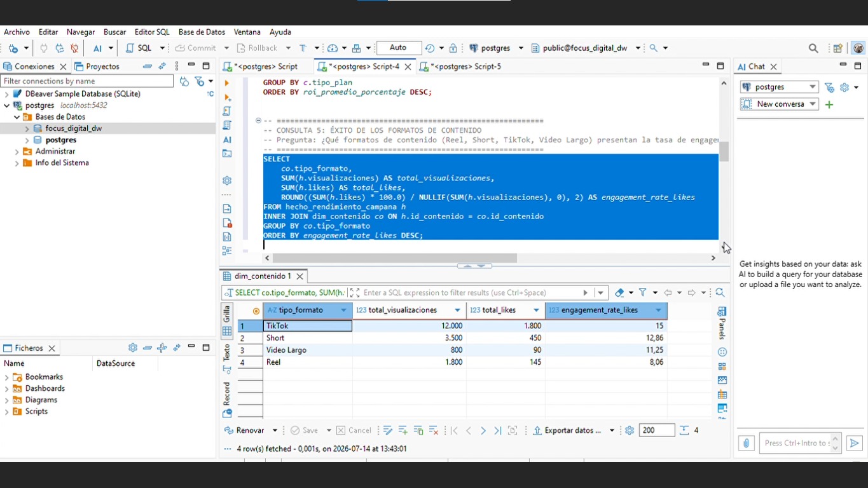Open the Base de Datos menu
This screenshot has height=488, width=868.
(202, 32)
